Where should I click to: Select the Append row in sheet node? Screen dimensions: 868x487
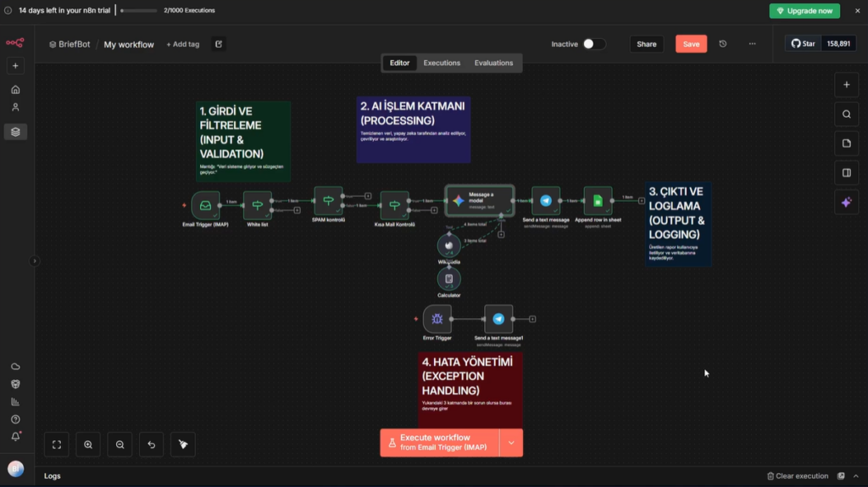(x=598, y=201)
